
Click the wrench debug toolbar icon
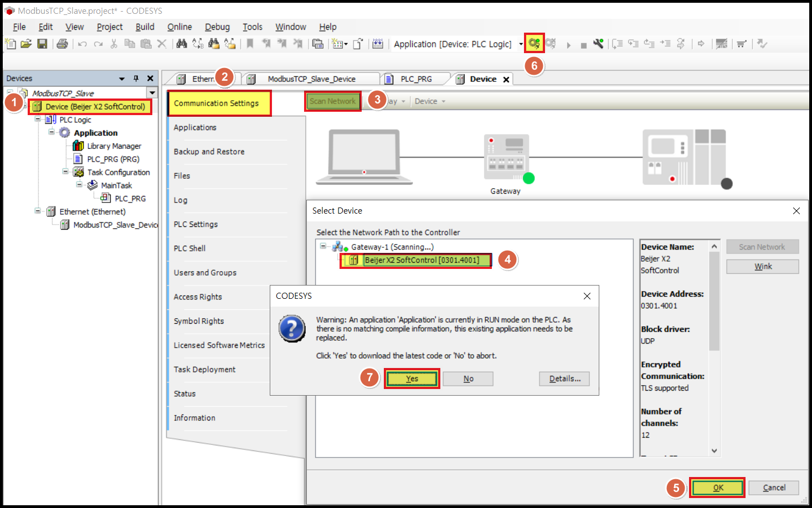[x=598, y=44]
